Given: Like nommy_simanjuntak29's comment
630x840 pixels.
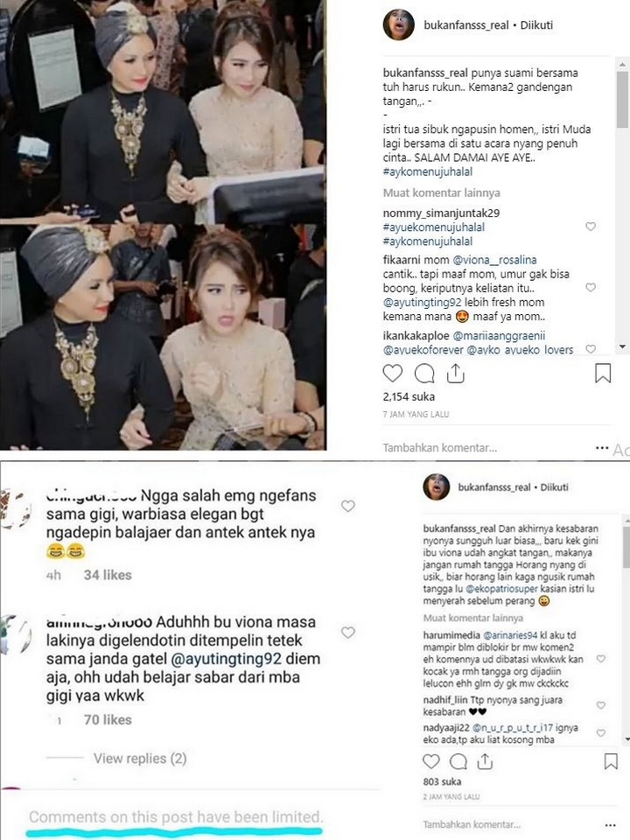Looking at the screenshot, I should click(591, 227).
